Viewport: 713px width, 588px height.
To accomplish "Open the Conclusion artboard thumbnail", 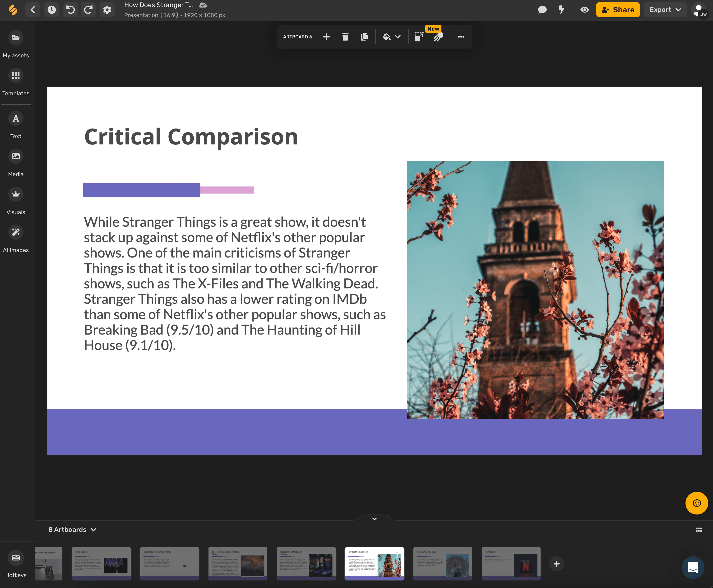I will [x=511, y=564].
